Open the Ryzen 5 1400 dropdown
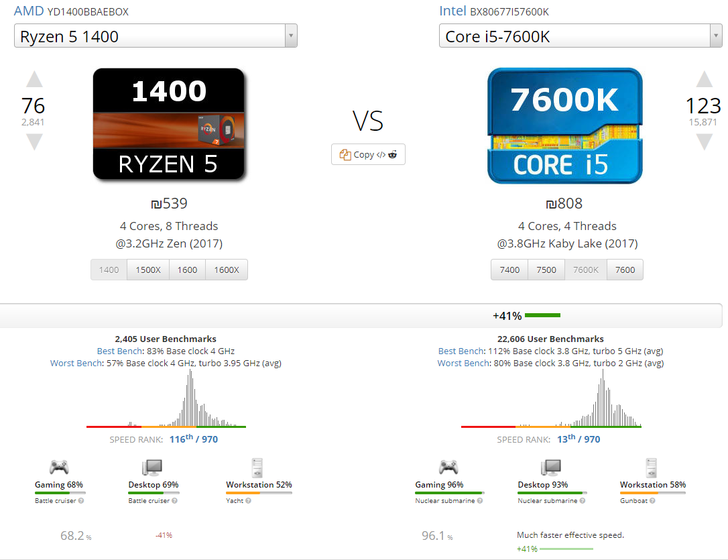 tap(156, 36)
